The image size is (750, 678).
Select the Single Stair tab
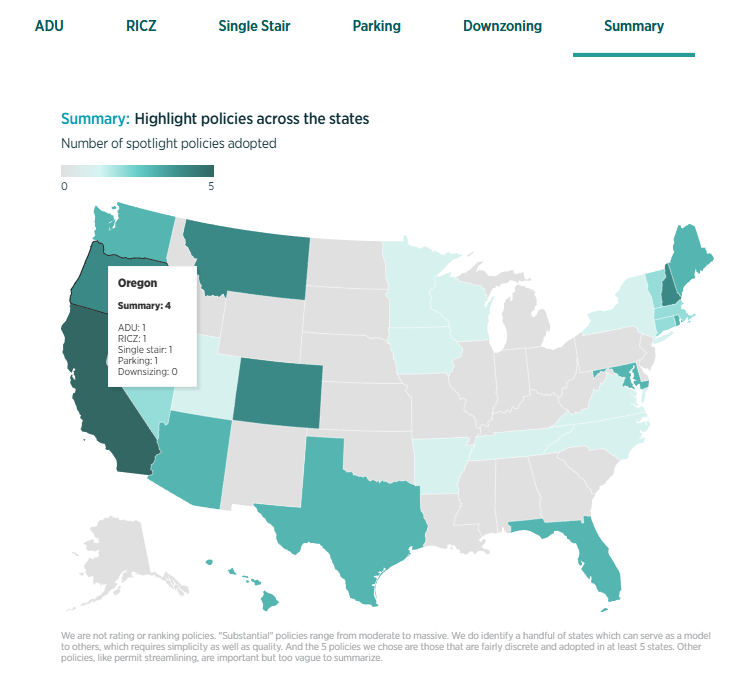(254, 26)
